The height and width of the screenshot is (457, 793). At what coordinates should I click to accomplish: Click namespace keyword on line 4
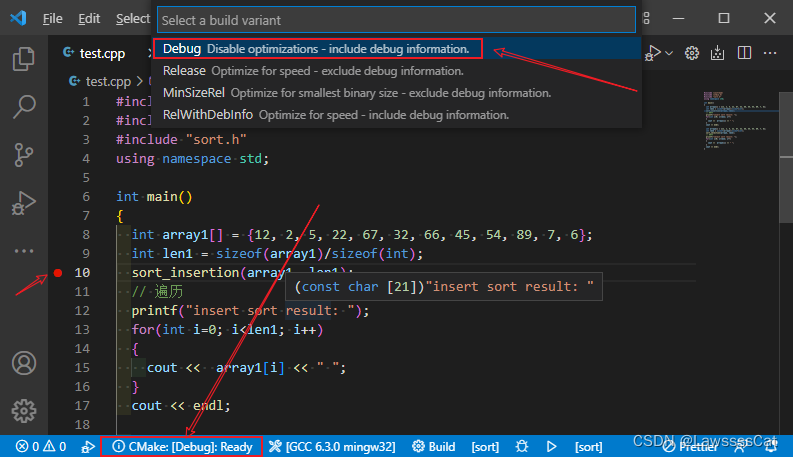[x=197, y=159]
